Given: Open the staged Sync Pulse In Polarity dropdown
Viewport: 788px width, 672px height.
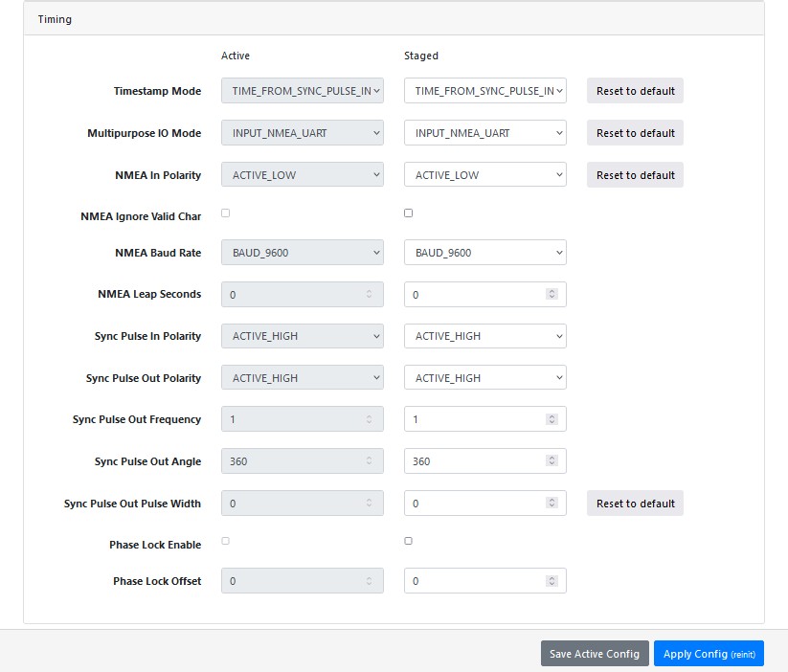Looking at the screenshot, I should click(x=484, y=336).
